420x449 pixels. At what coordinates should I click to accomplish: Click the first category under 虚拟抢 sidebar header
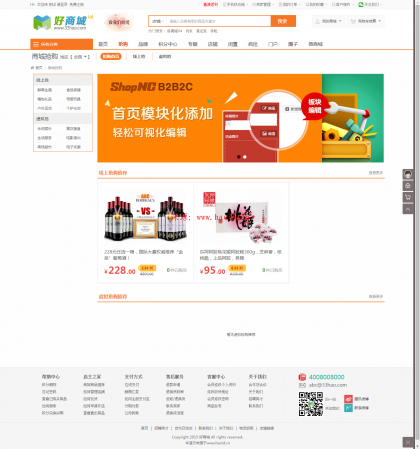coord(44,129)
